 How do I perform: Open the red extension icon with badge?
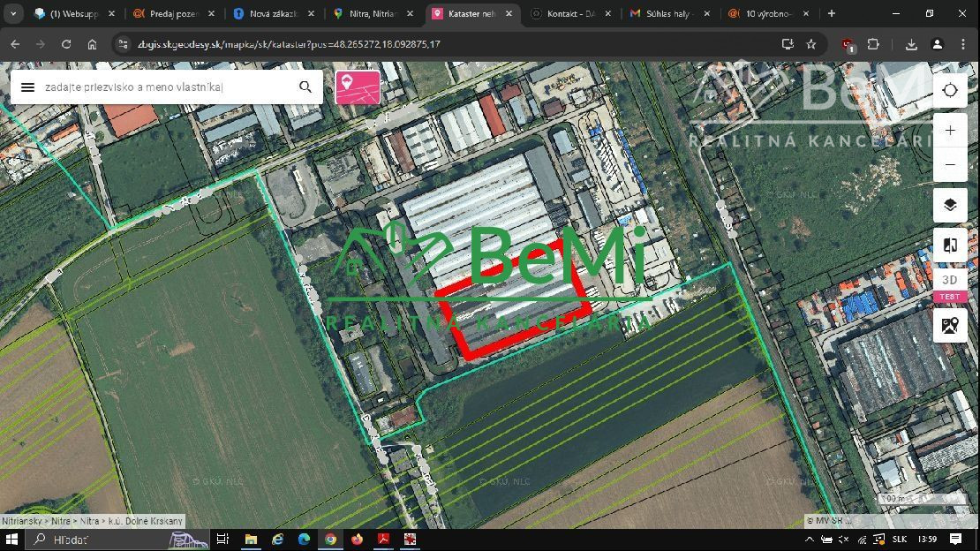pos(848,44)
